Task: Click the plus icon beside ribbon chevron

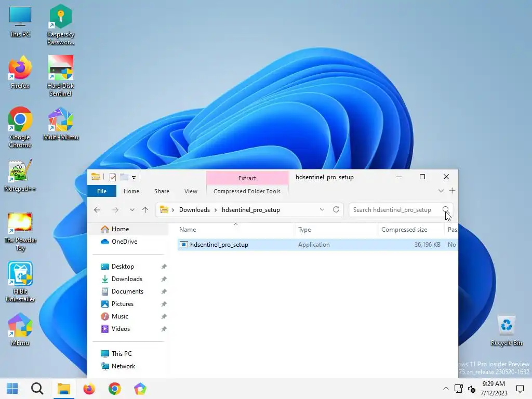Action: tap(452, 191)
